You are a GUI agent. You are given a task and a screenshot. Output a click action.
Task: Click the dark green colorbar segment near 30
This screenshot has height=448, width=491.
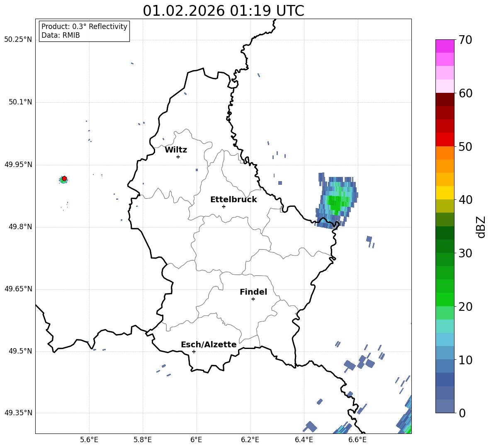point(445,246)
